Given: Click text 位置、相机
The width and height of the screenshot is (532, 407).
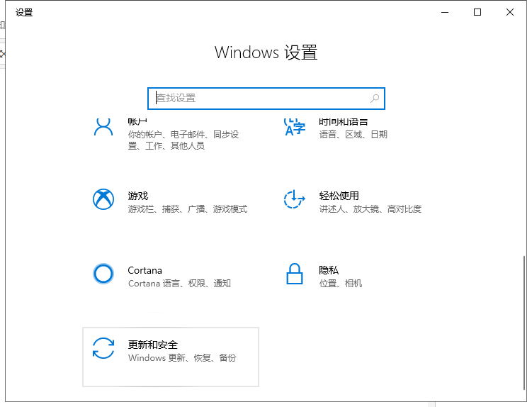Looking at the screenshot, I should 341,284.
